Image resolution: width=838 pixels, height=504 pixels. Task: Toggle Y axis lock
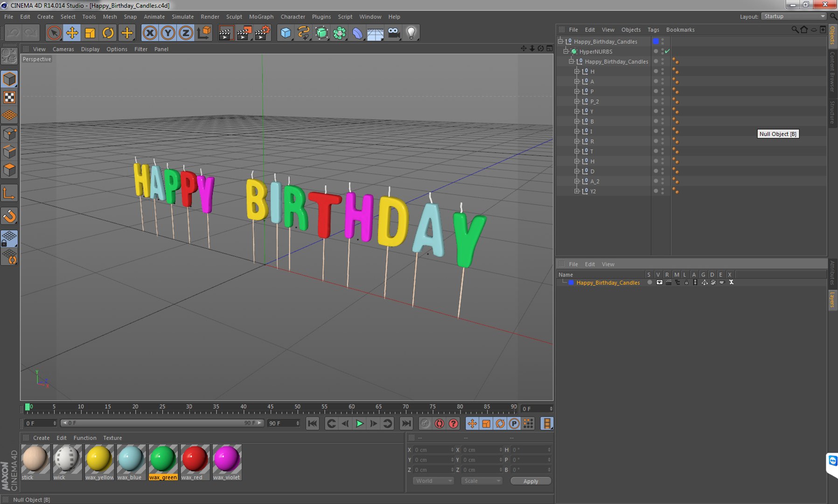pos(168,33)
